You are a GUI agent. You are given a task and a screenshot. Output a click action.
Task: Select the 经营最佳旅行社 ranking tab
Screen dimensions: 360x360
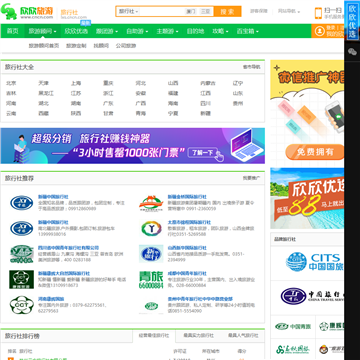[x=154, y=335]
